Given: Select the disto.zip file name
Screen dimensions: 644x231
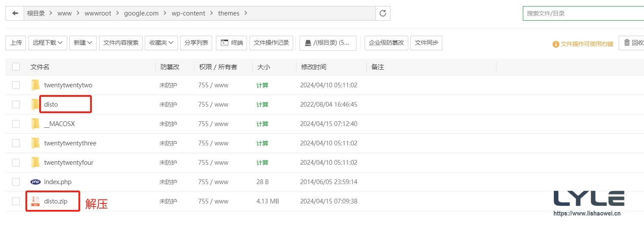Looking at the screenshot, I should (x=56, y=201).
